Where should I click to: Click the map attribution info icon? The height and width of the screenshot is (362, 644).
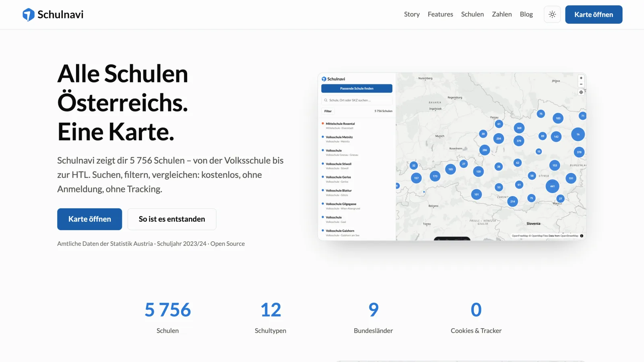582,236
